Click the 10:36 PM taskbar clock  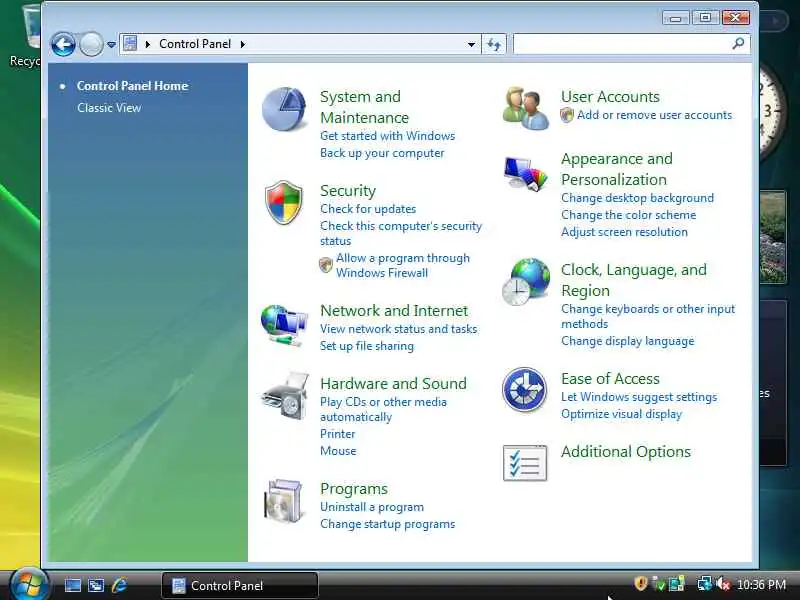coord(761,585)
